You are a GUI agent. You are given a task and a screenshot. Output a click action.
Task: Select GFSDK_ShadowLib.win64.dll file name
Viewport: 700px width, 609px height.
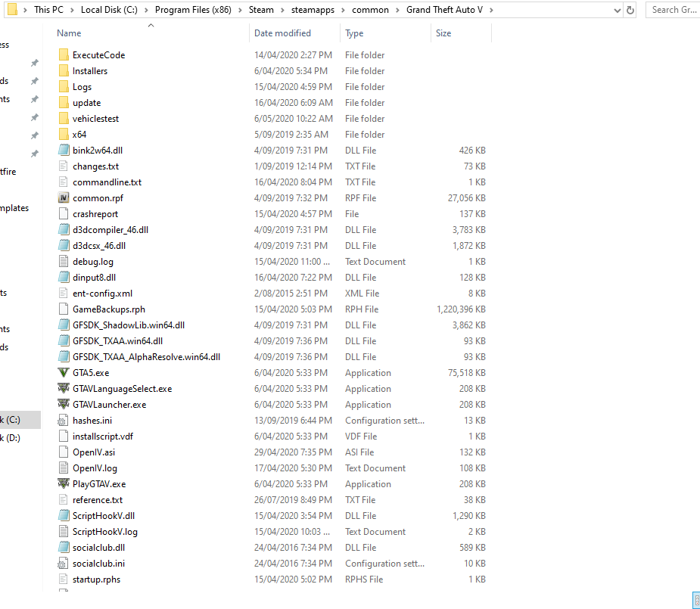(129, 325)
